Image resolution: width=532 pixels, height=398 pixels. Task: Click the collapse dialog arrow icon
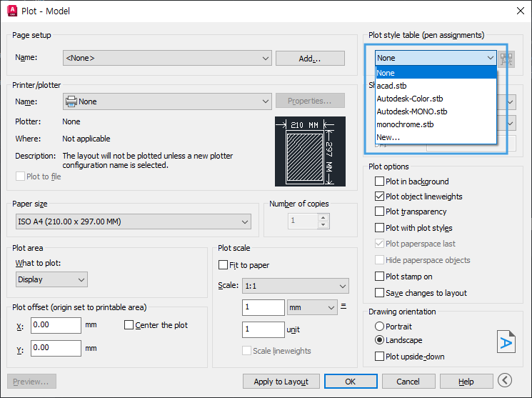(x=505, y=380)
